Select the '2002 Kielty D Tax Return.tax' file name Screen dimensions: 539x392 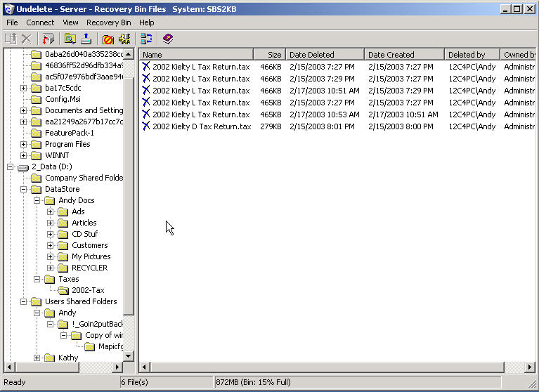202,126
